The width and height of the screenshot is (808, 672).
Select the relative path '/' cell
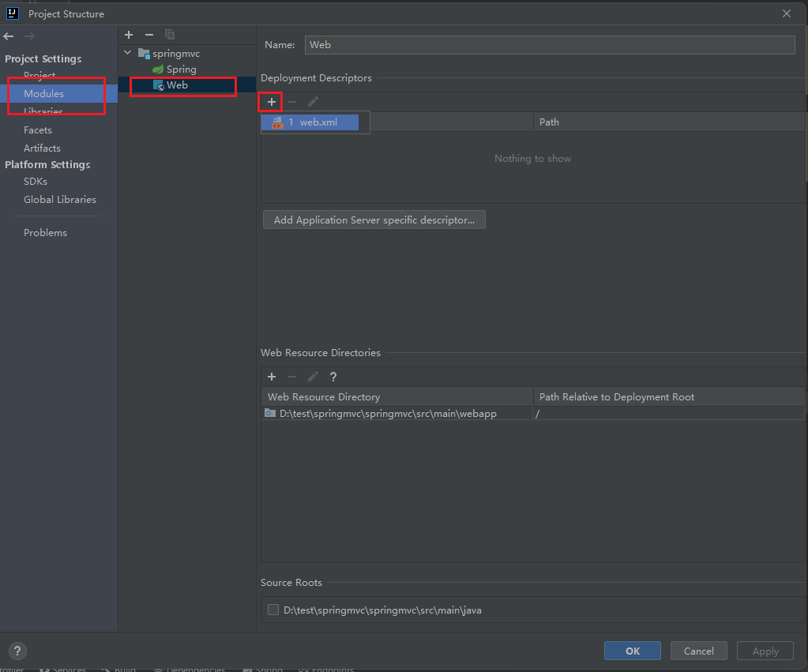(669, 413)
